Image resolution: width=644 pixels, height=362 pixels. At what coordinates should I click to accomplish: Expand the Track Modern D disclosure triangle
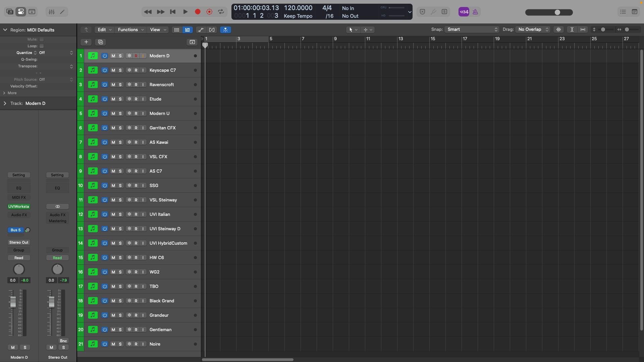[x=5, y=104]
